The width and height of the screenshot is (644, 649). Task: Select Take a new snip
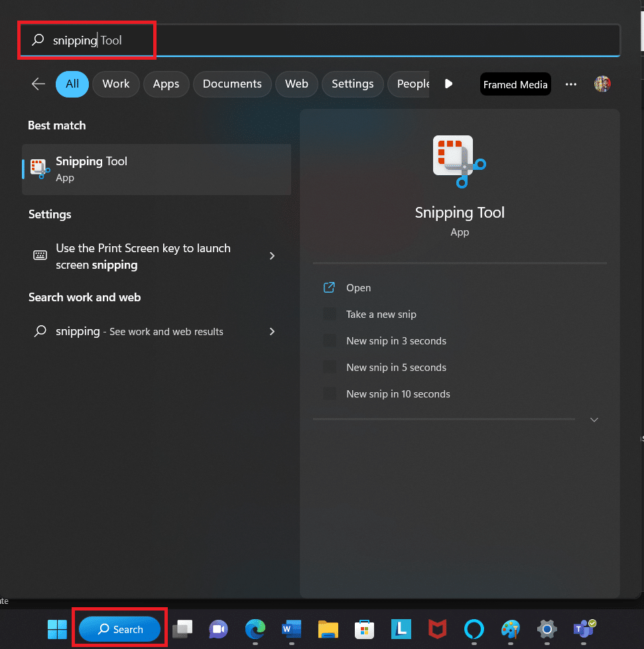(x=381, y=314)
